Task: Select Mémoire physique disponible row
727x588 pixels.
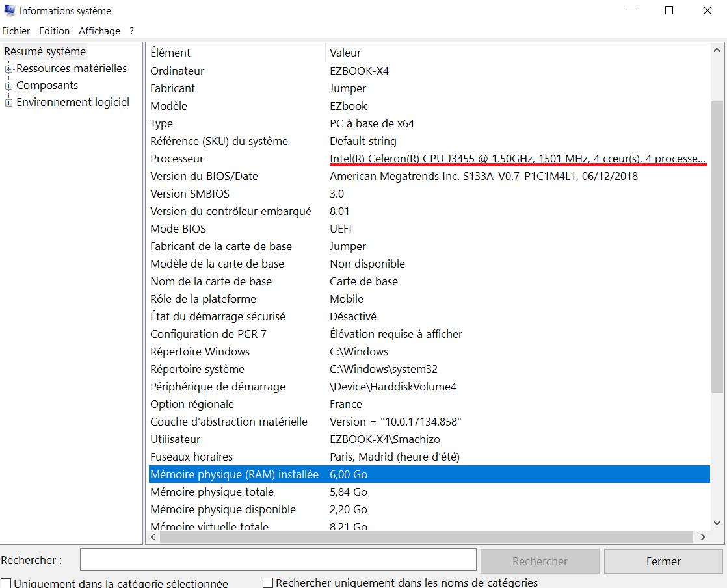Action: coord(429,510)
